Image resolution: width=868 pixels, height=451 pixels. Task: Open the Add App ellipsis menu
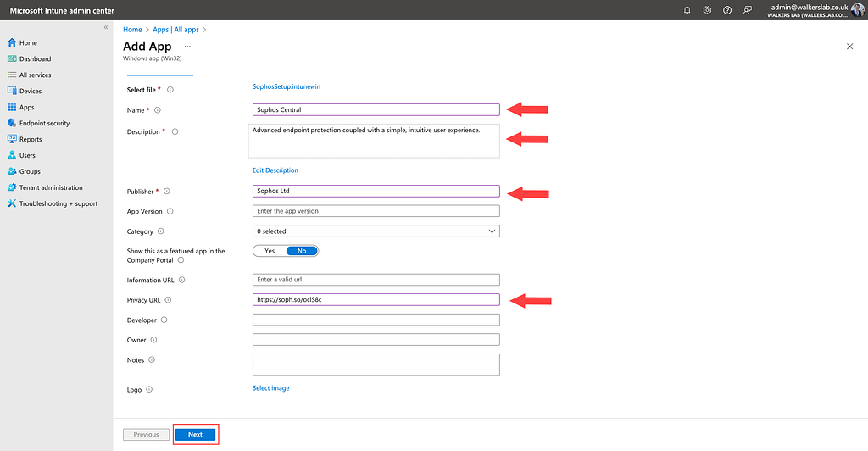(187, 47)
